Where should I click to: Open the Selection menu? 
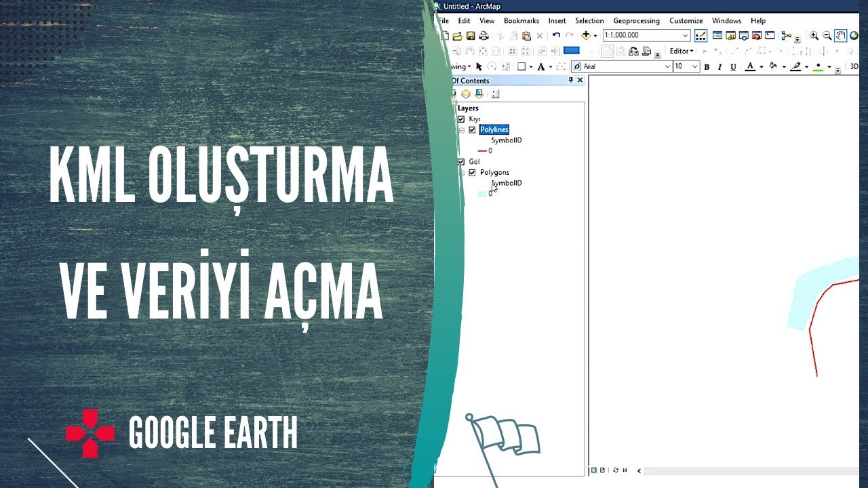coord(589,21)
